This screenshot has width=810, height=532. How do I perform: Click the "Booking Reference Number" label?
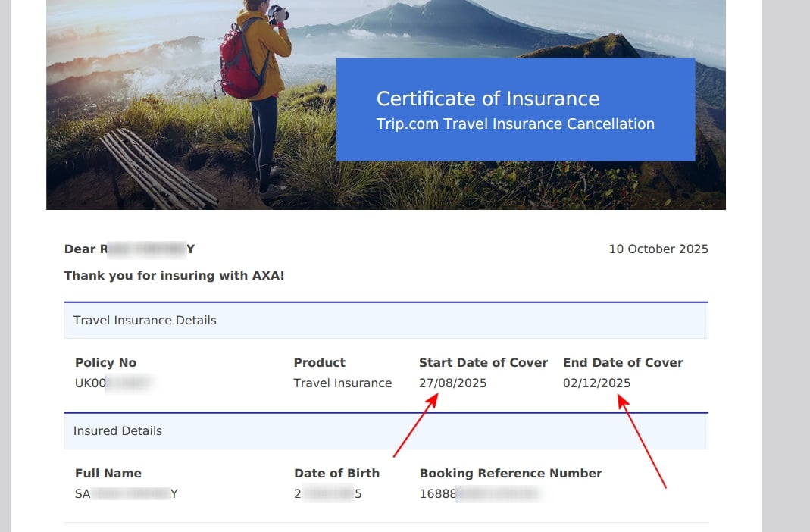click(x=511, y=474)
